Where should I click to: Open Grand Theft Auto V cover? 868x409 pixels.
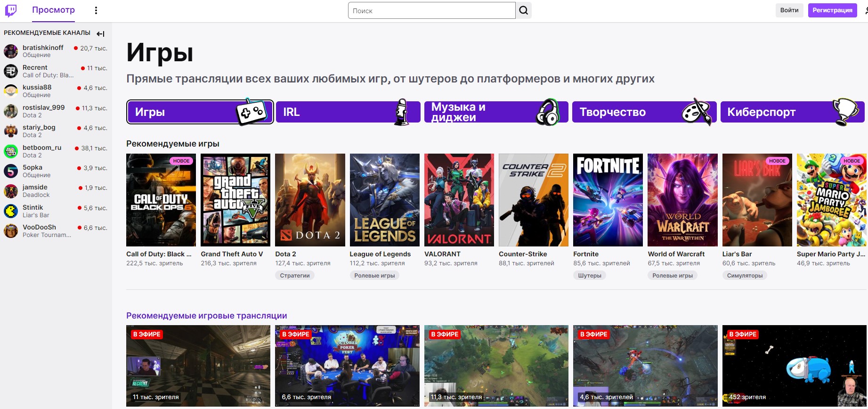click(x=235, y=200)
